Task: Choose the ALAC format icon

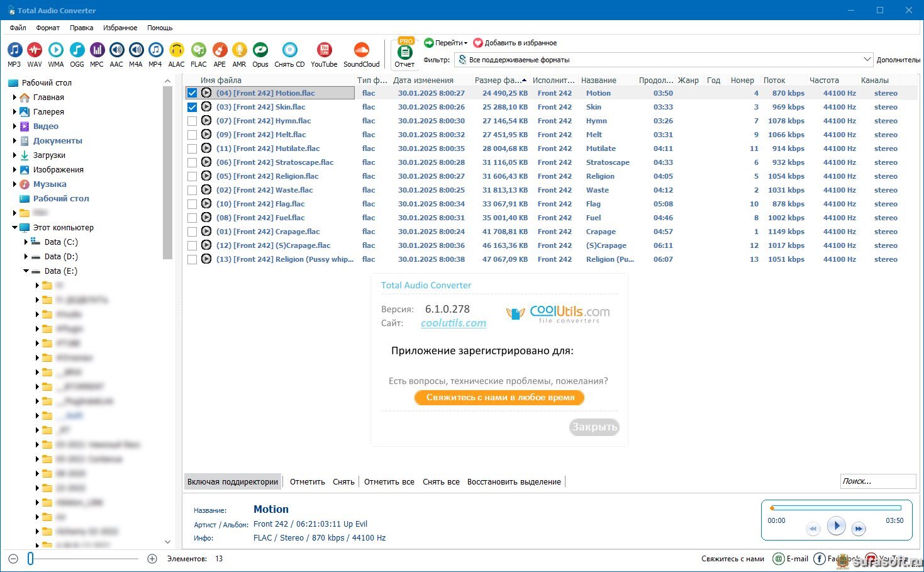Action: pyautogui.click(x=177, y=50)
